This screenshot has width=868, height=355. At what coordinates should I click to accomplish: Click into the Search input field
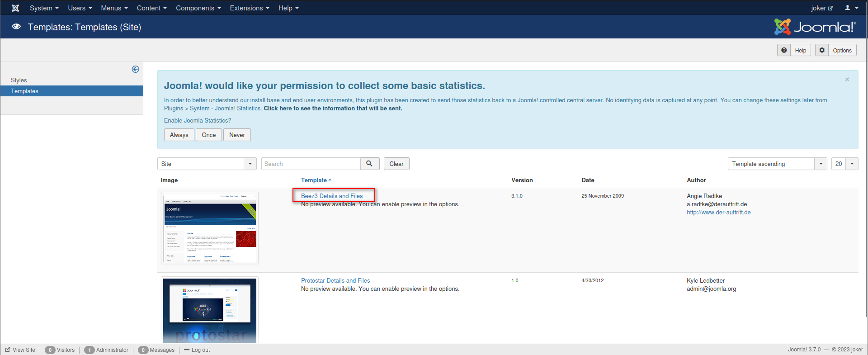pyautogui.click(x=311, y=164)
